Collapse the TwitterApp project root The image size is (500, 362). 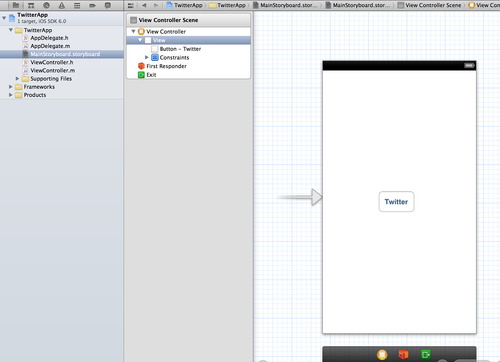(4, 18)
